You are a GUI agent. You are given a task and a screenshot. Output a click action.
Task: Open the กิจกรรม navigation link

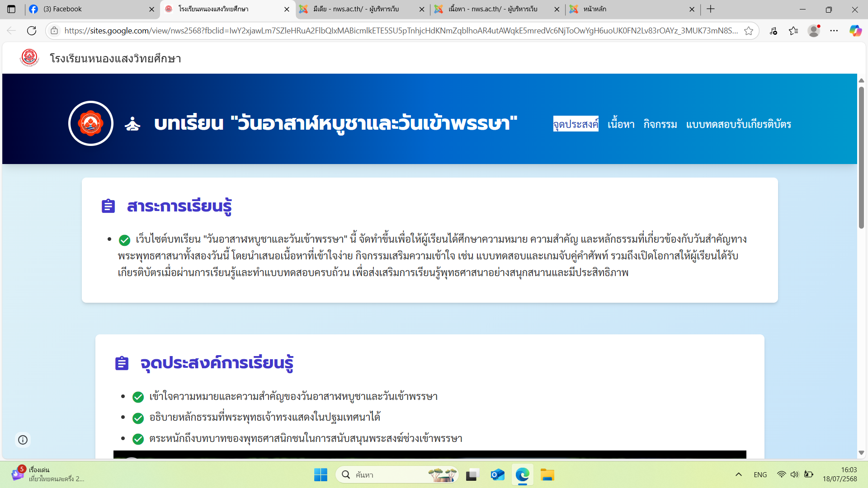660,124
